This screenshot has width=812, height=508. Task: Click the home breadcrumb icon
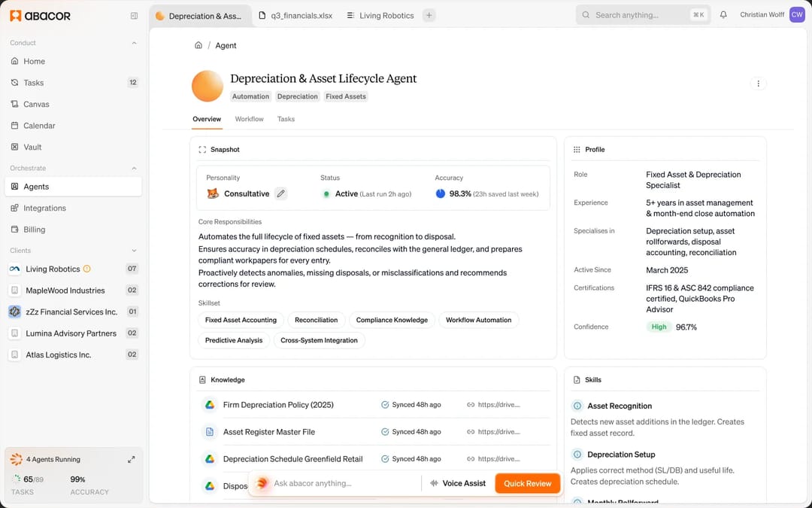pos(198,45)
